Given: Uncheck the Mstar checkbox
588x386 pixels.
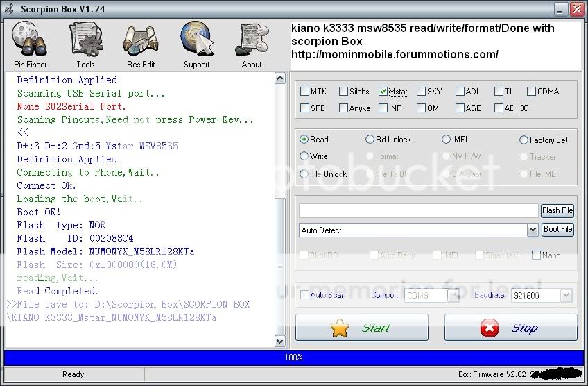Looking at the screenshot, I should point(383,91).
